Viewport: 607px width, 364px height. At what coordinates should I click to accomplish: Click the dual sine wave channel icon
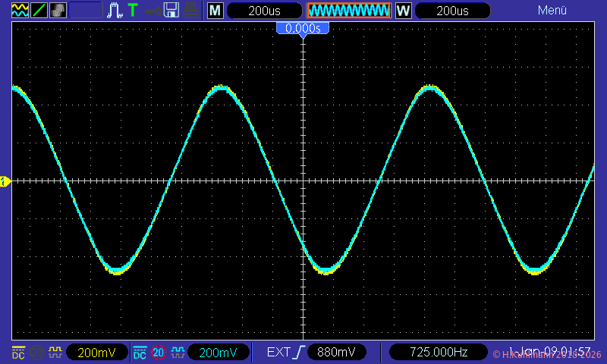[20, 11]
